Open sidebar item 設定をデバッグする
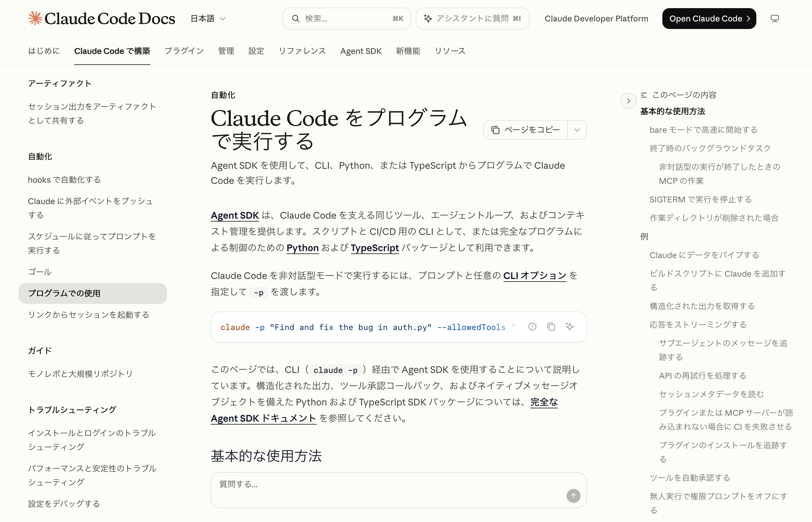This screenshot has height=522, width=812. (x=64, y=504)
